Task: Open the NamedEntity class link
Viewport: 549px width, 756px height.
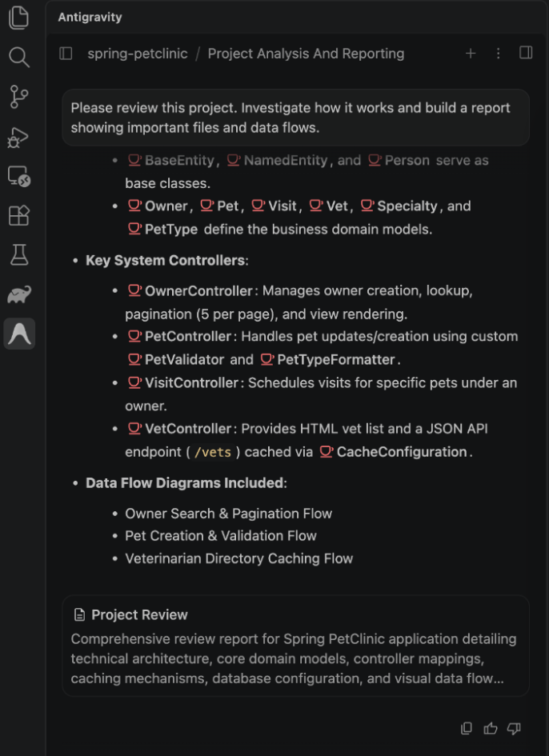Action: (x=277, y=160)
